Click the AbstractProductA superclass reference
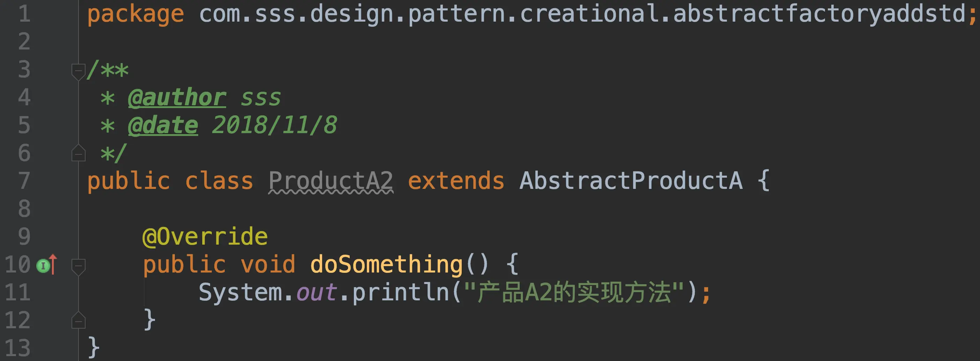980x361 pixels. (x=631, y=181)
